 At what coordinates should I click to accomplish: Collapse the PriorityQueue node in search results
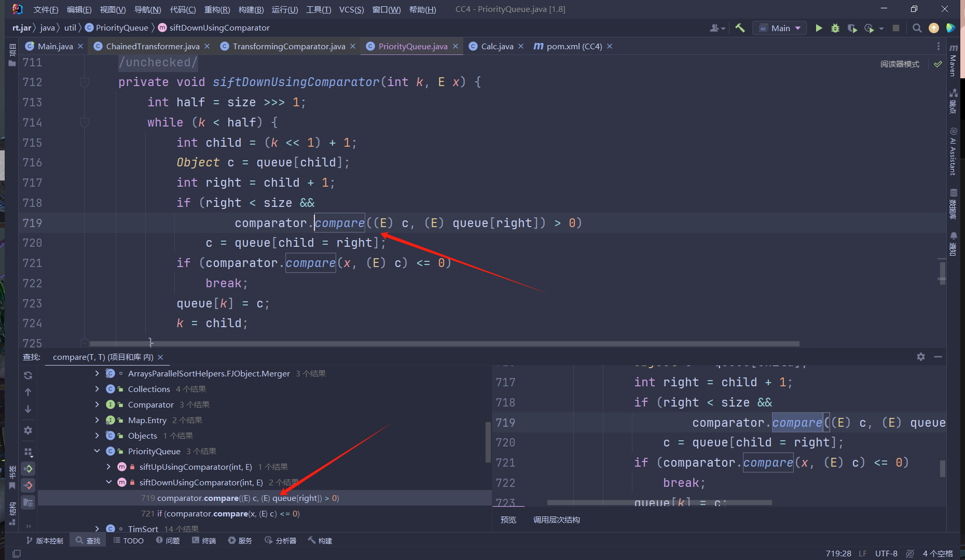pos(97,451)
